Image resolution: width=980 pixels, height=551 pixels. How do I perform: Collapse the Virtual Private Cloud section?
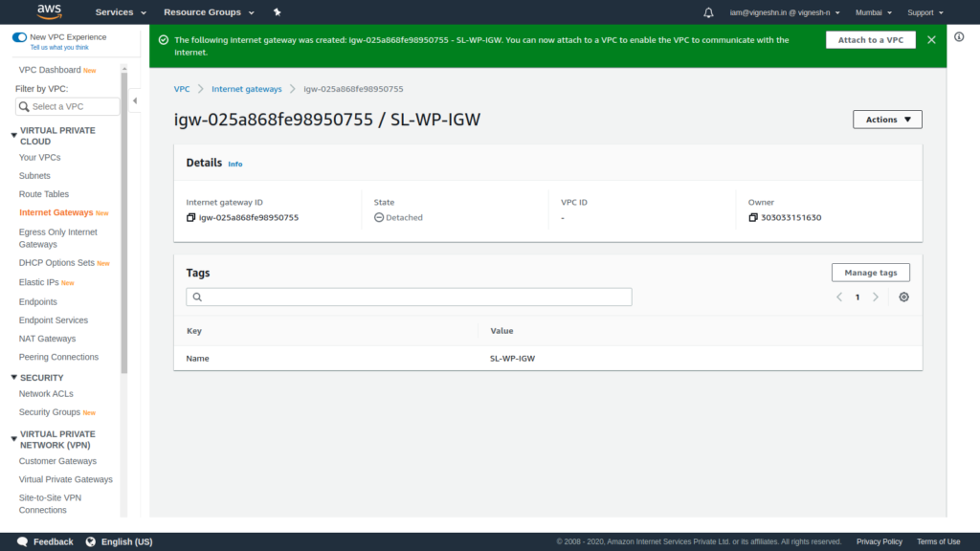(13, 135)
